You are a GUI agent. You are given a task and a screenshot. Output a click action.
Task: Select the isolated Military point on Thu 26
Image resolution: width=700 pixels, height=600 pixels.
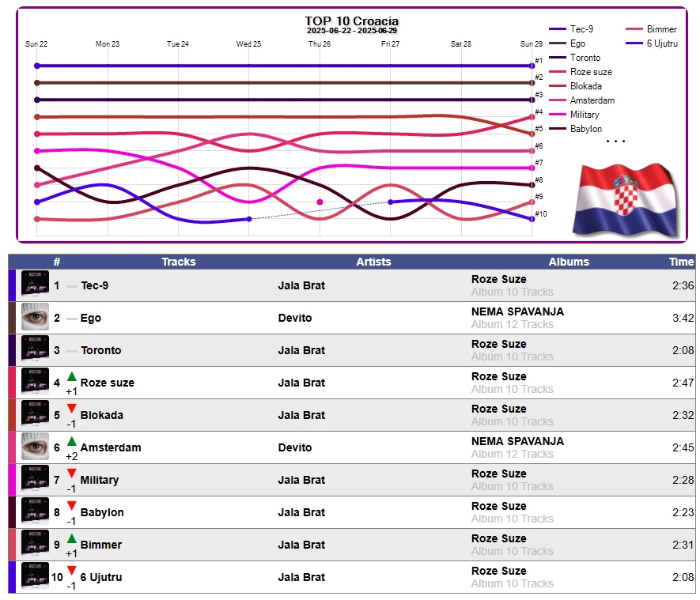320,202
